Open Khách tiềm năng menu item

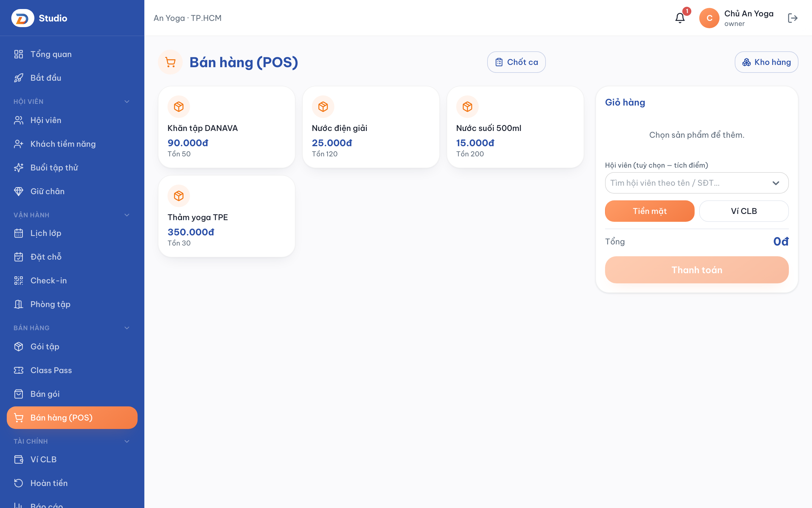(x=72, y=144)
